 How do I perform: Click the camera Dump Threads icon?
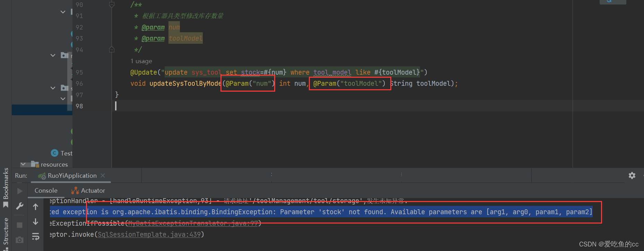(x=20, y=240)
